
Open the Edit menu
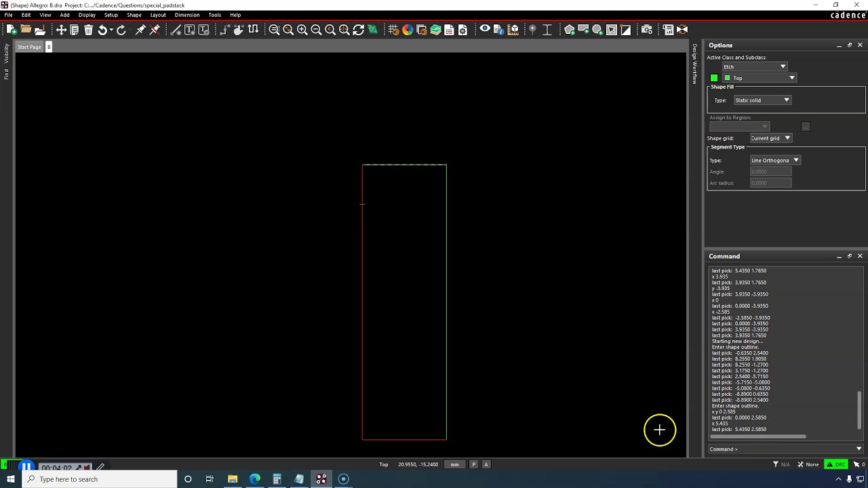click(26, 15)
